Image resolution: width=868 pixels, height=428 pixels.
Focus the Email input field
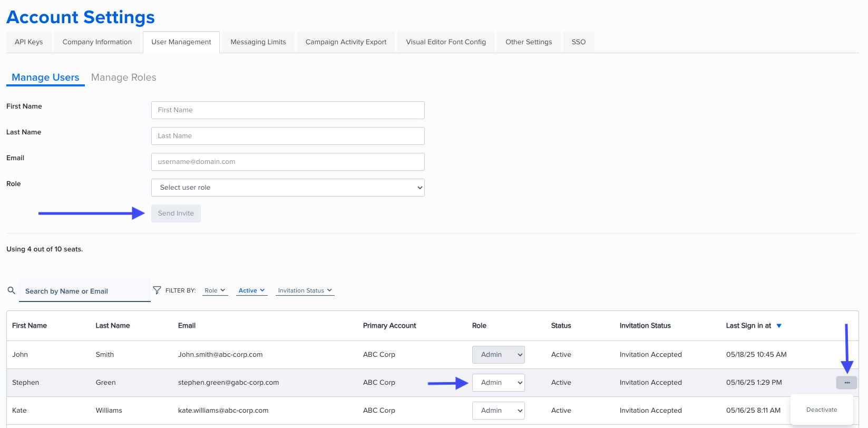288,162
